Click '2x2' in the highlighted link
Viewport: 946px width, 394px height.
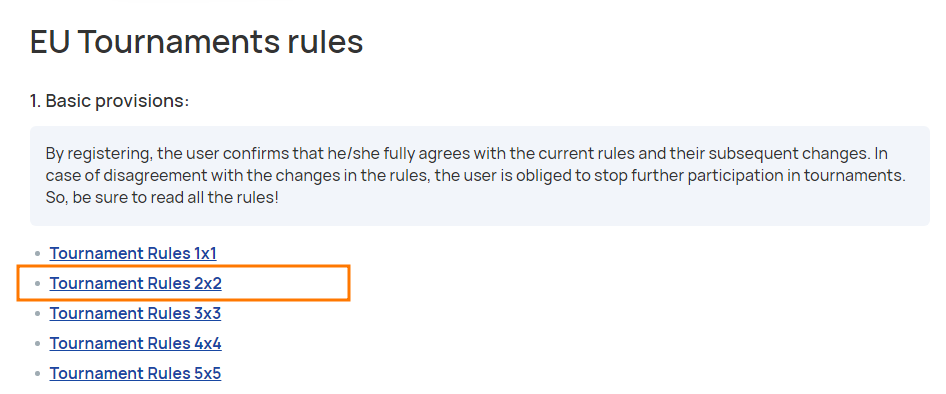(208, 283)
